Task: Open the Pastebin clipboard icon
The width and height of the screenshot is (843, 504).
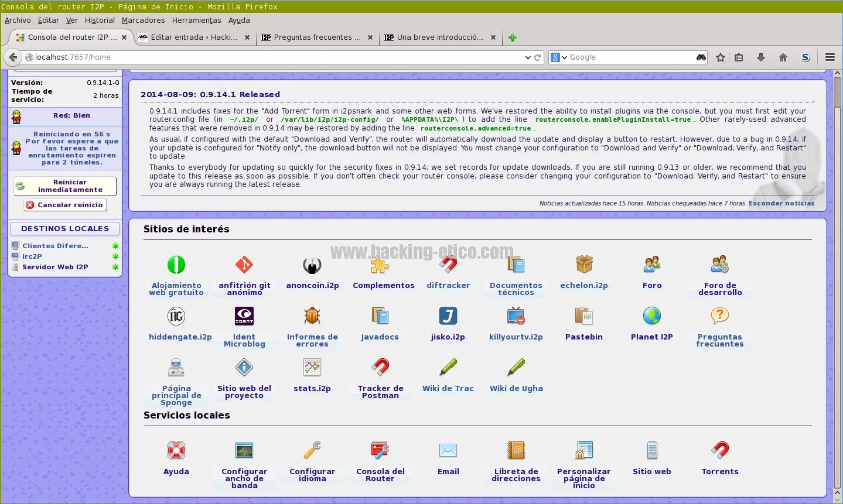Action: click(584, 316)
